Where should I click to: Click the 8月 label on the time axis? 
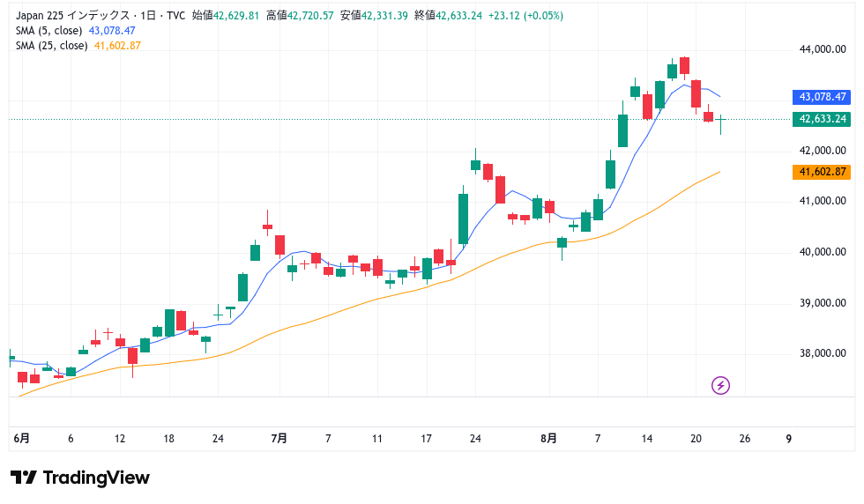pyautogui.click(x=548, y=439)
